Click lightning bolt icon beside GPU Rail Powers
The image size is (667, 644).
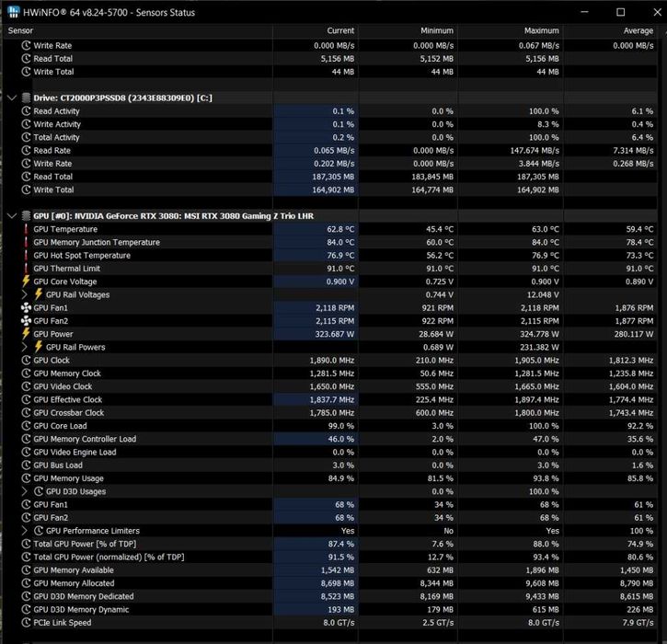click(x=39, y=347)
